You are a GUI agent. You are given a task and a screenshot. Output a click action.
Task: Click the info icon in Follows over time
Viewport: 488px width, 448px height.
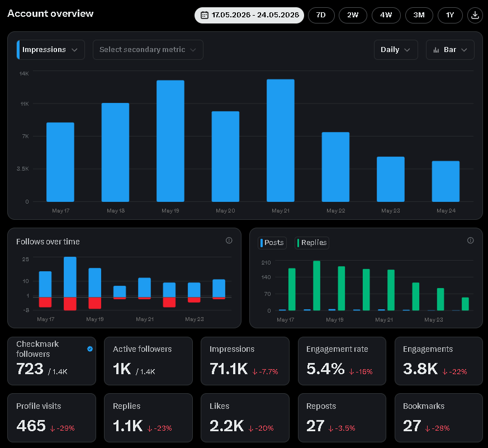click(229, 240)
